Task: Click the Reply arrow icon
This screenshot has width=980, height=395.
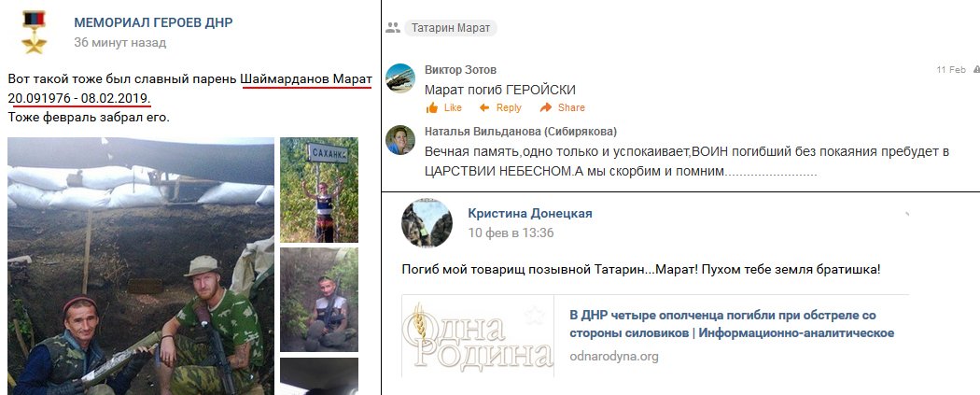Action: [x=484, y=107]
